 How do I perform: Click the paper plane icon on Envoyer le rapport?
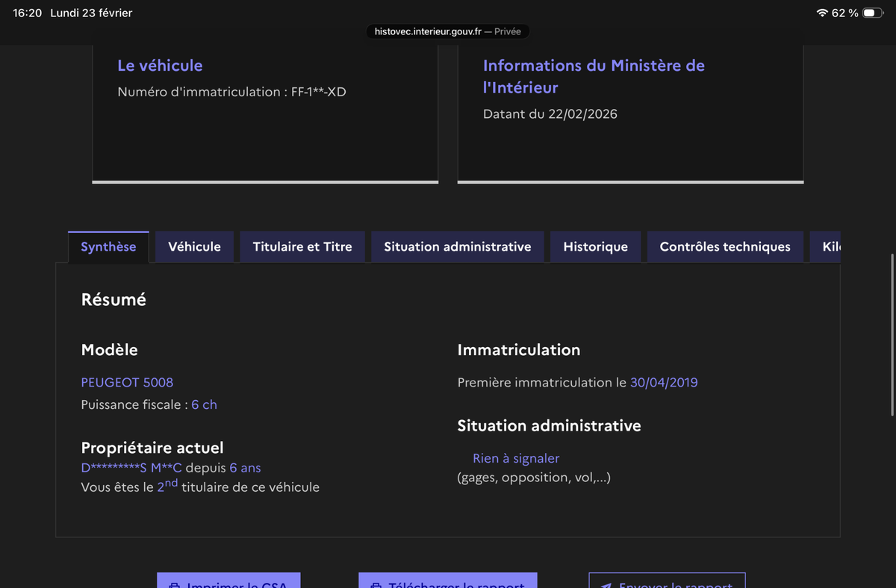(606, 584)
